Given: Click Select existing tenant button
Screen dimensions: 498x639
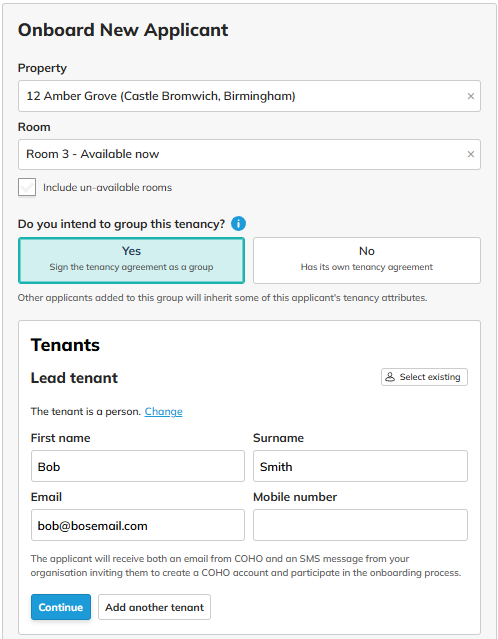Looking at the screenshot, I should 424,377.
